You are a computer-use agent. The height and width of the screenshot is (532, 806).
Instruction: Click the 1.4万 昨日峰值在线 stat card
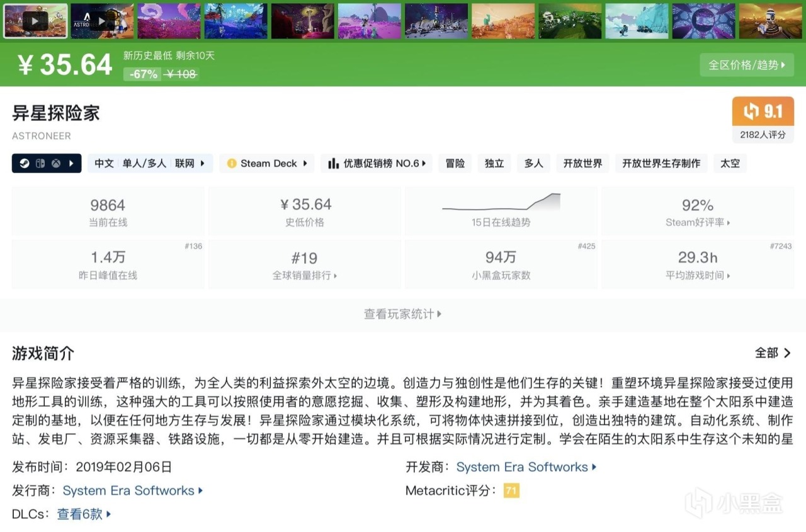[x=108, y=264]
